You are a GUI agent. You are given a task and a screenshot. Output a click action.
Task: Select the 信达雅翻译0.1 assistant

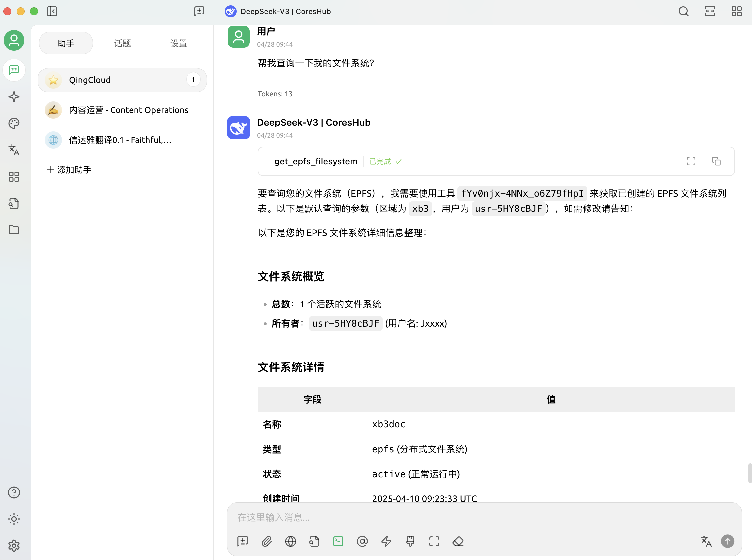[x=122, y=140]
